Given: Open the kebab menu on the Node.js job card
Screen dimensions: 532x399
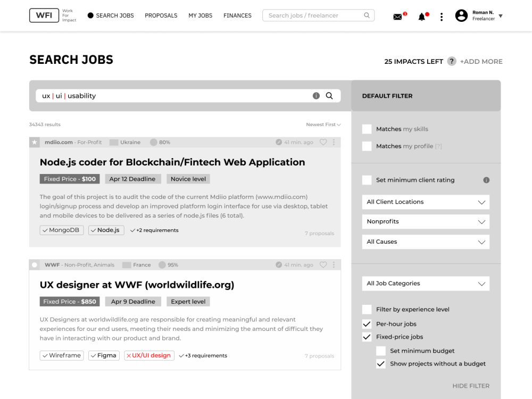Looking at the screenshot, I should pos(334,142).
